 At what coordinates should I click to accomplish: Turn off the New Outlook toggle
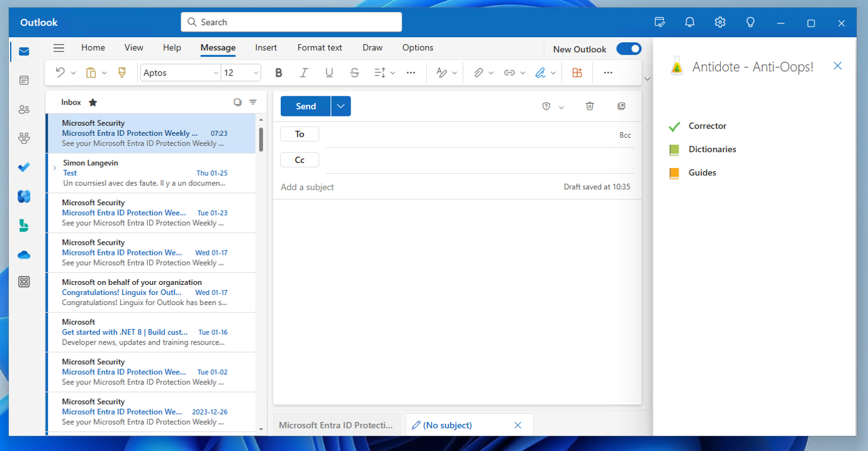[x=628, y=49]
